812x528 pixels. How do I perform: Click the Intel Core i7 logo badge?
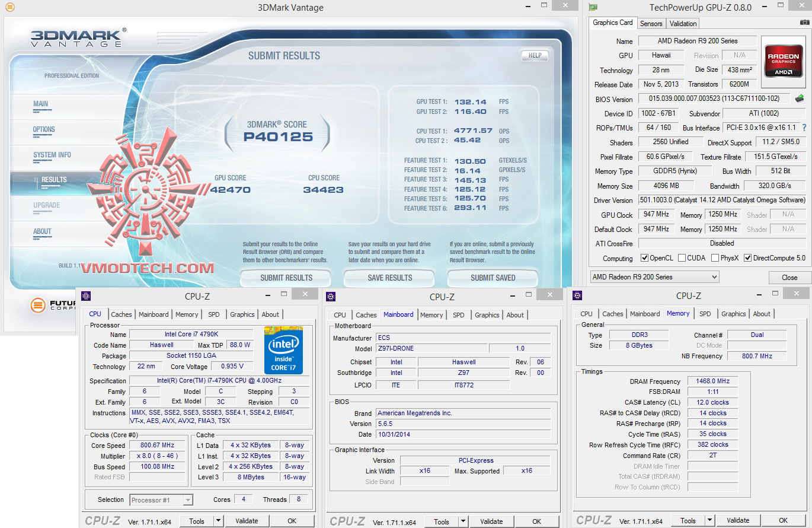(x=283, y=351)
